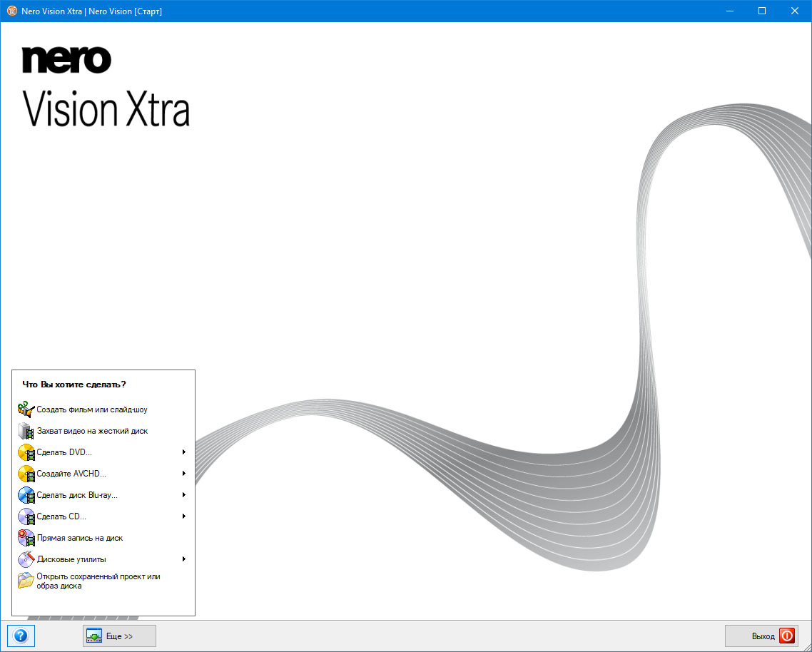Viewport: 812px width, 652px height.
Task: Choose the Создайте AVCHD... entry
Action: click(71, 474)
